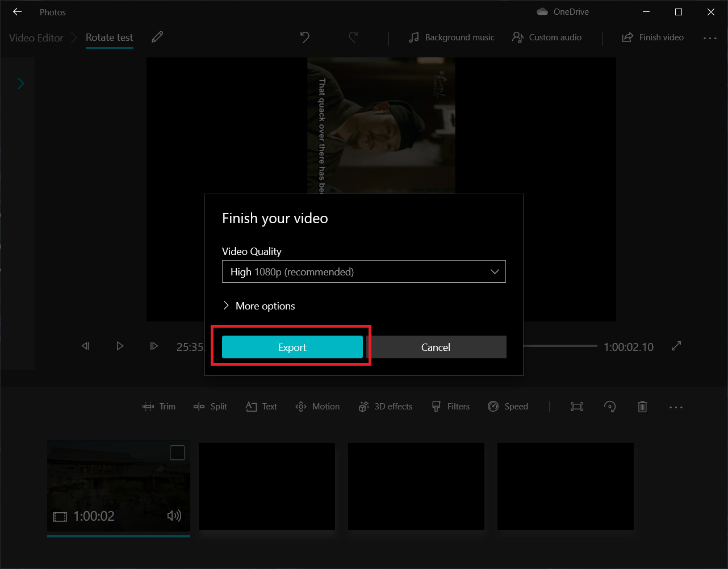Image resolution: width=728 pixels, height=569 pixels.
Task: Open the Text tool
Action: coord(261,407)
